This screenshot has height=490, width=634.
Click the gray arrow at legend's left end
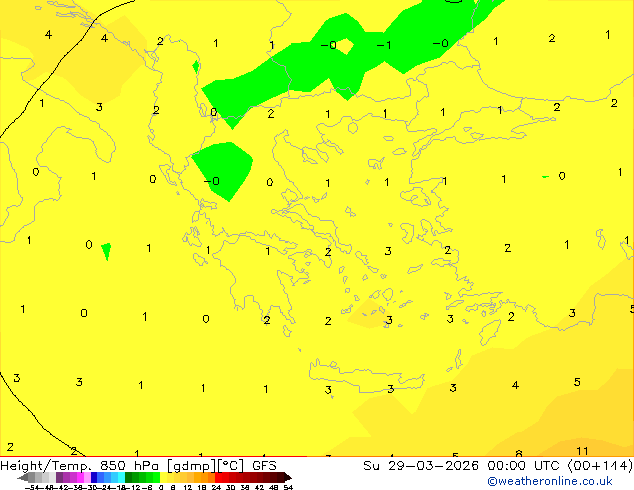(23, 478)
